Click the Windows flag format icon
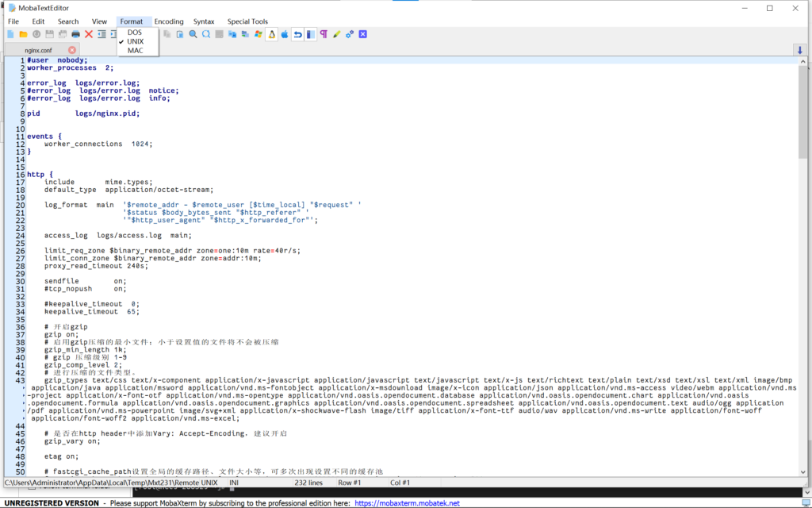Image resolution: width=812 pixels, height=508 pixels. click(x=258, y=34)
